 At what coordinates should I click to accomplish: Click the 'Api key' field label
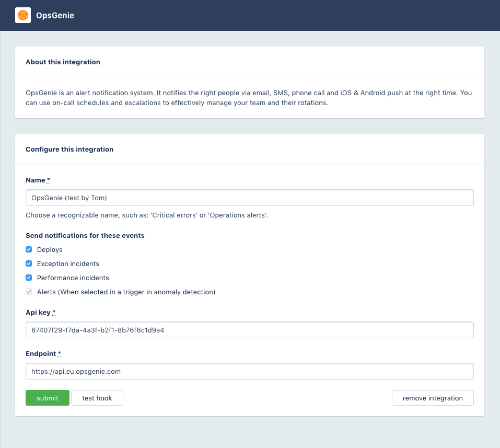[x=38, y=313]
